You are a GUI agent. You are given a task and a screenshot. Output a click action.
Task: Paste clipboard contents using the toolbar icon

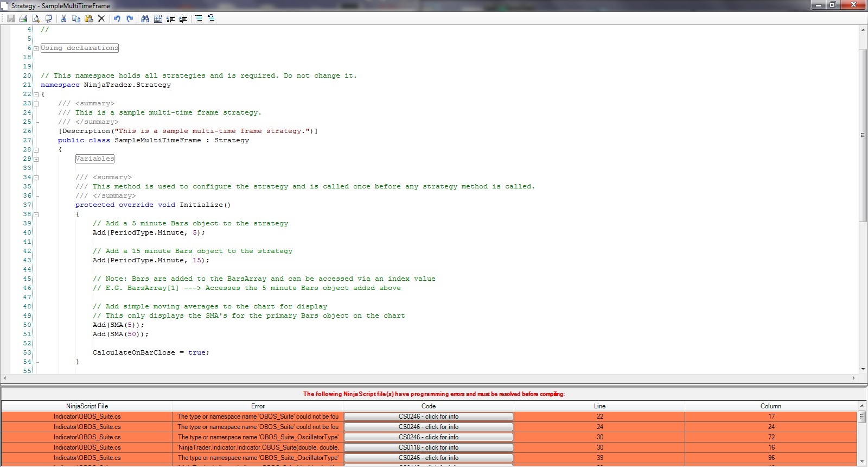click(x=89, y=18)
